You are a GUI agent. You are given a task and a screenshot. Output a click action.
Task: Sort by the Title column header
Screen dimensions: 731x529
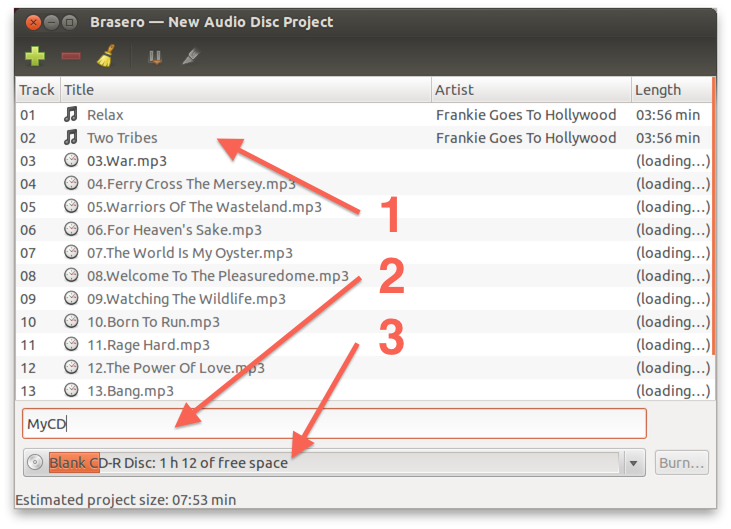click(245, 90)
